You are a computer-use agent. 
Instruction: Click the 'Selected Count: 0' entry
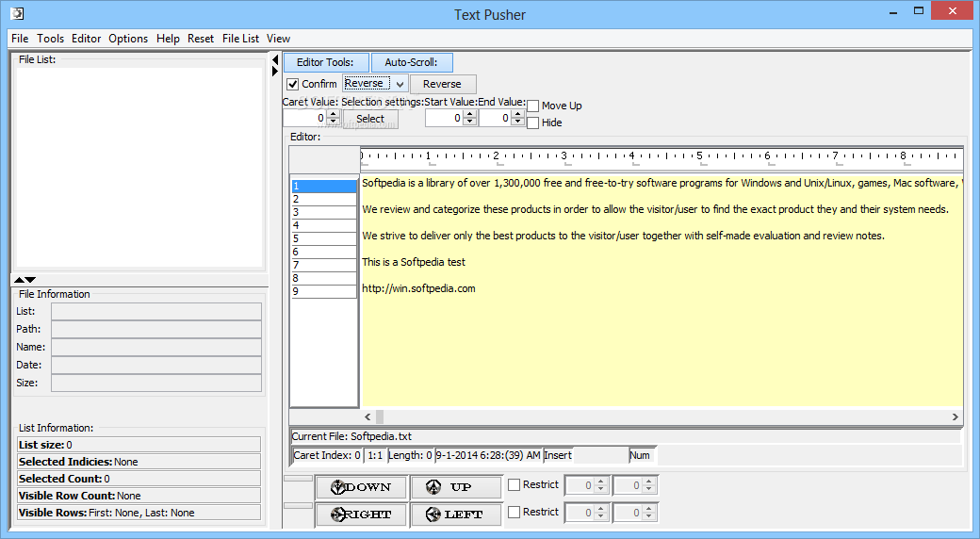pos(139,479)
